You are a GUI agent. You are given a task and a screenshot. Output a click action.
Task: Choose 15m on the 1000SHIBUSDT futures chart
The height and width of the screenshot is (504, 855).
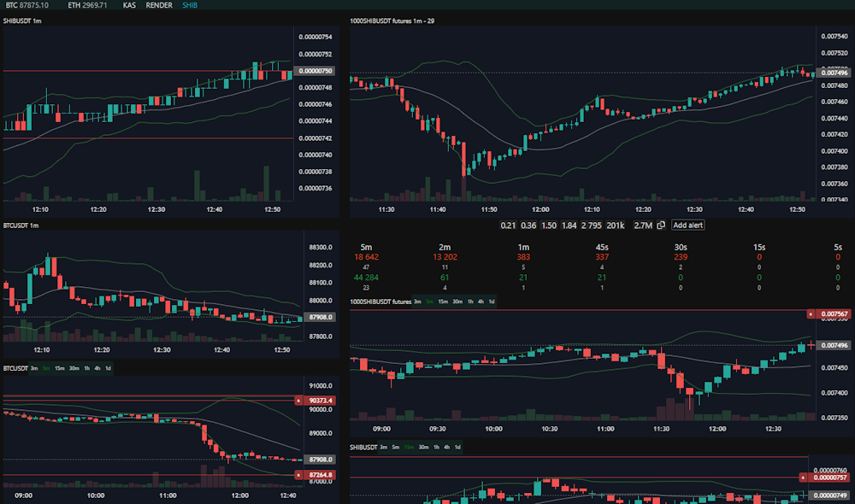click(x=443, y=302)
